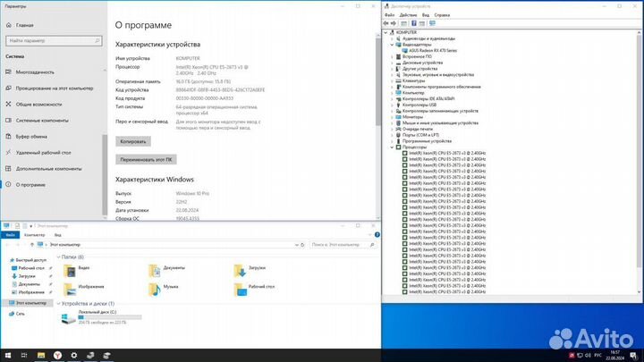Collapse the Папки group in Explorer
The height and width of the screenshot is (362, 644).
click(58, 256)
